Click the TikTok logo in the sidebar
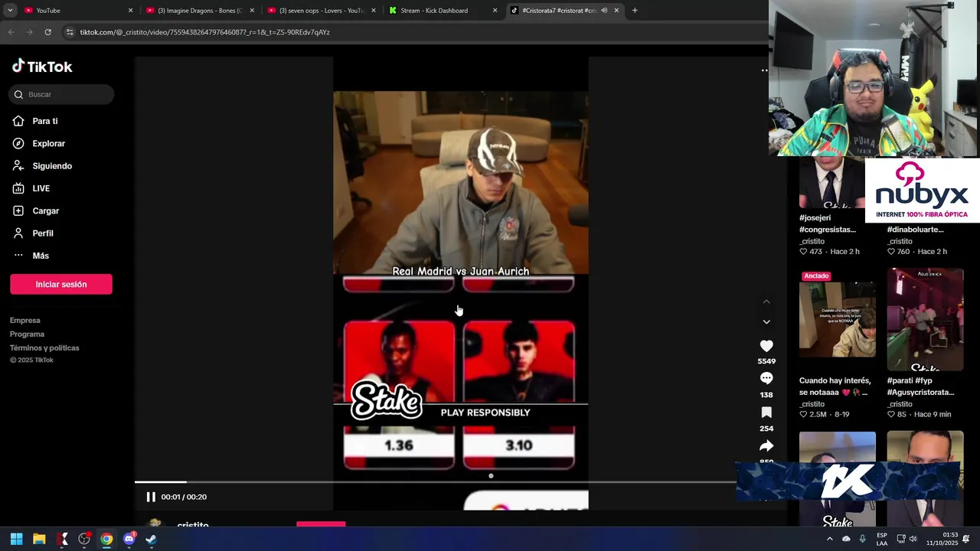This screenshot has width=980, height=551. point(42,67)
